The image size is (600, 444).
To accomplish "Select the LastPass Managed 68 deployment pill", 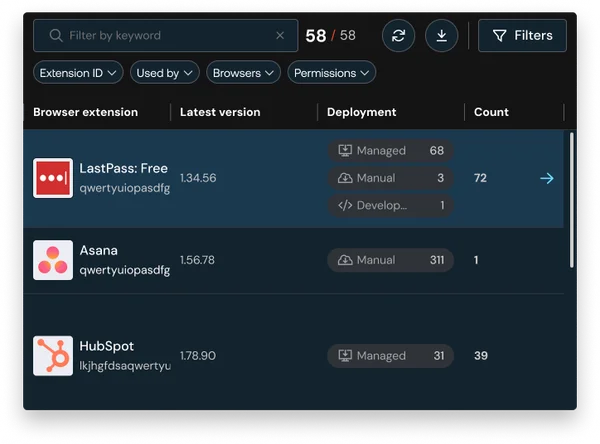I will click(391, 150).
